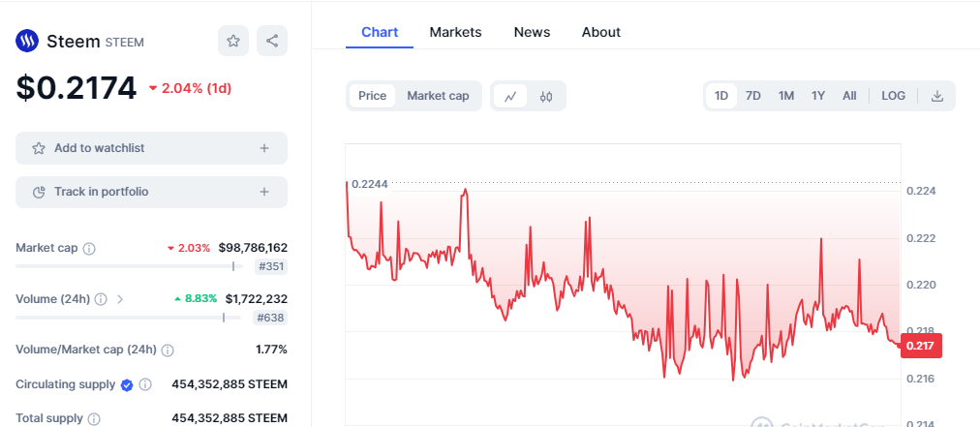980x427 pixels.
Task: Click the Steem logo icon
Action: [x=27, y=42]
